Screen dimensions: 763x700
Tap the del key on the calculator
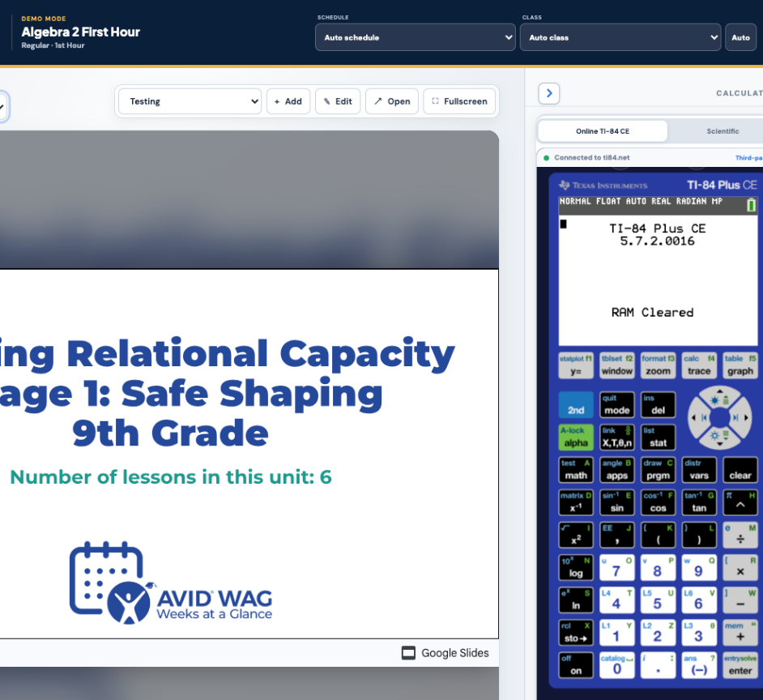coord(658,405)
